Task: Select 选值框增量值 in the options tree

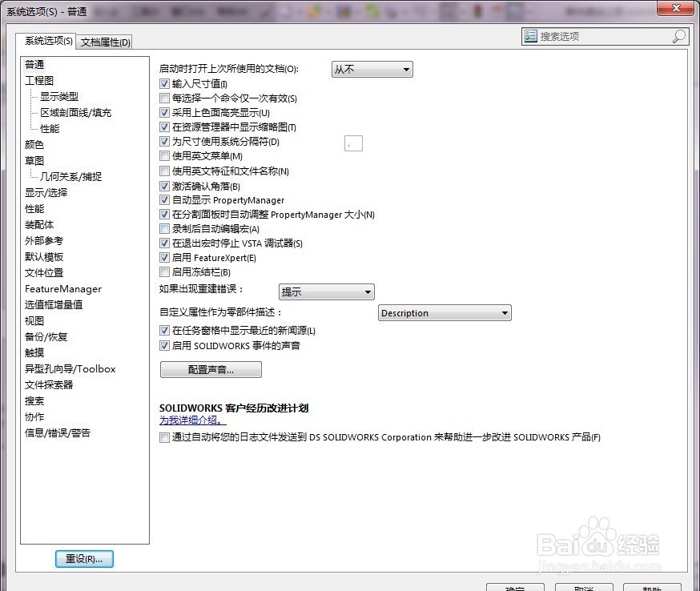Action: click(54, 305)
